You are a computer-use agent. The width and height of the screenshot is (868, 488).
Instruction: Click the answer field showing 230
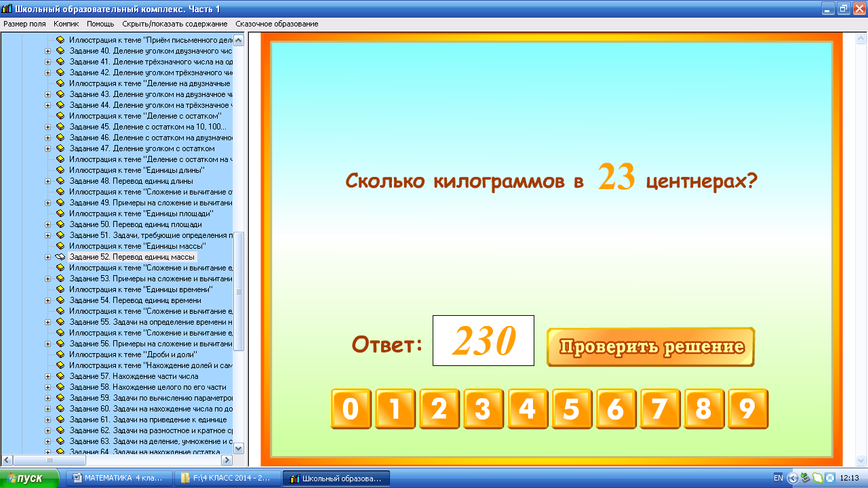[484, 340]
